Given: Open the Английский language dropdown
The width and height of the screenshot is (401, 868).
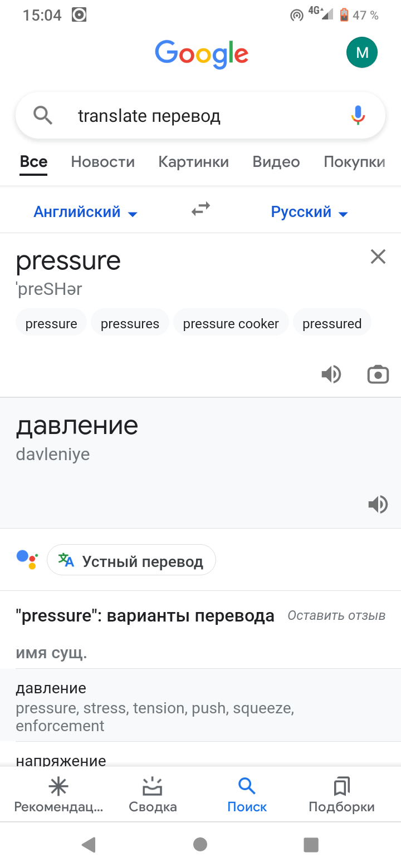Looking at the screenshot, I should pyautogui.click(x=85, y=212).
